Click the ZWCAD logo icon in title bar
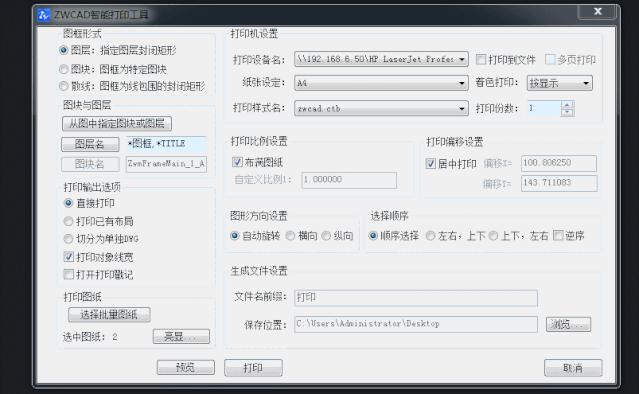This screenshot has height=394, width=639. click(44, 15)
